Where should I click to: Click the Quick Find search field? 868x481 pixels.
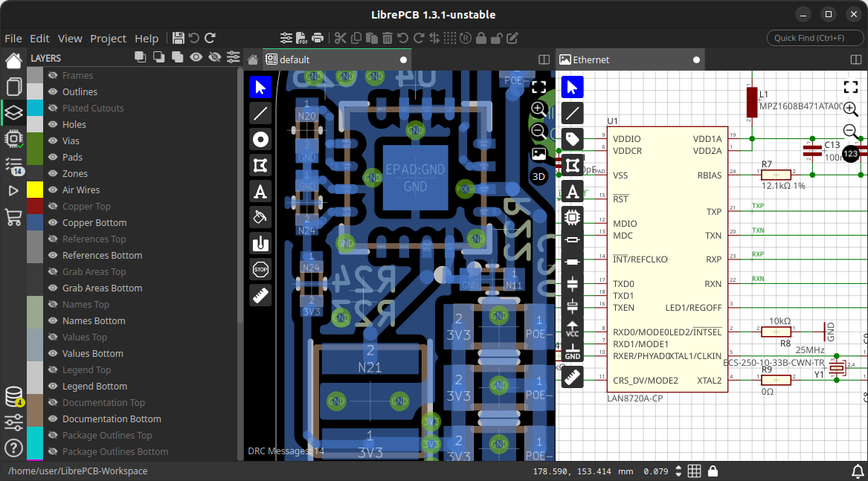(x=815, y=38)
